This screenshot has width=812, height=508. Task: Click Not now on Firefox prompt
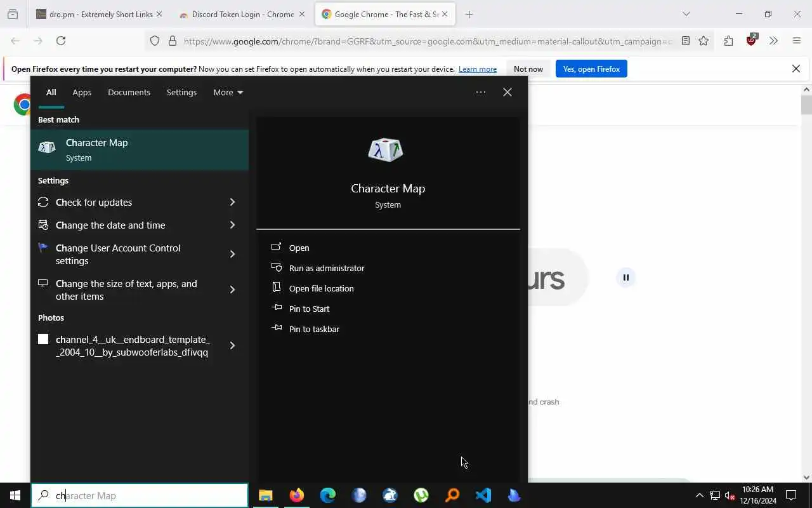pos(528,69)
